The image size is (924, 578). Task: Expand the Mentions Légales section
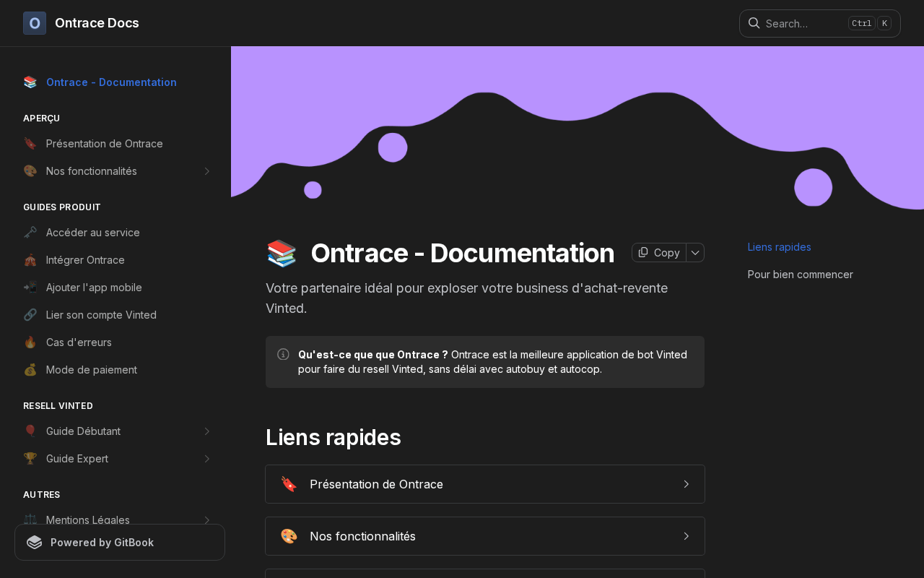point(207,519)
